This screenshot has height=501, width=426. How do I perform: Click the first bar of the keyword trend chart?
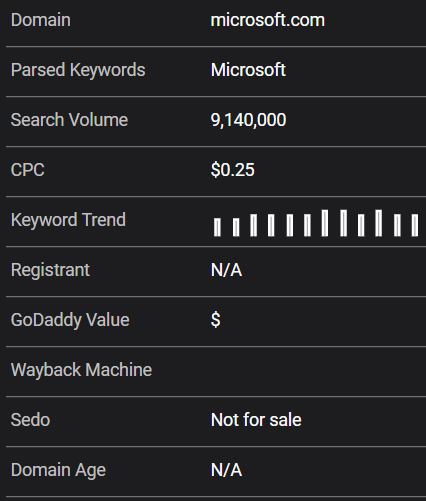217,227
